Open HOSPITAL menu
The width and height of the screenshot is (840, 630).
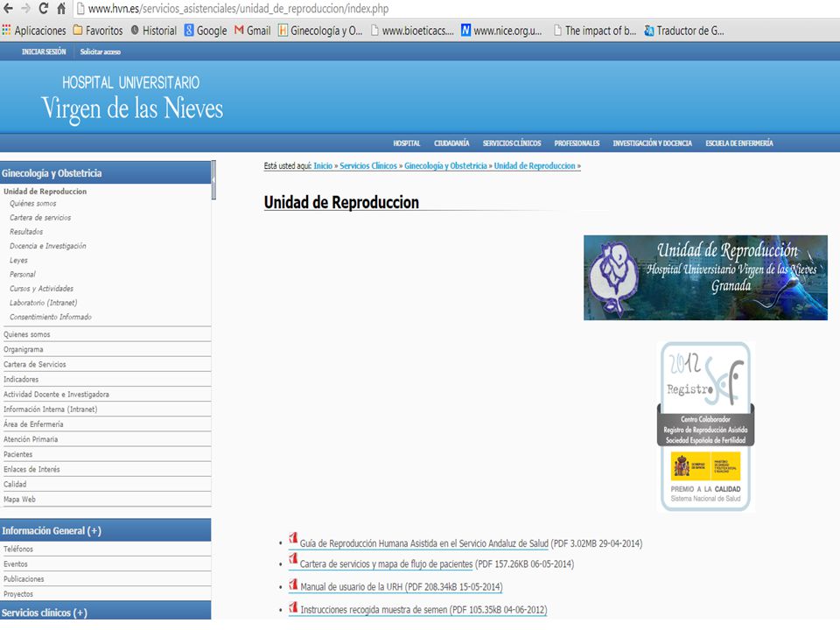[x=407, y=143]
